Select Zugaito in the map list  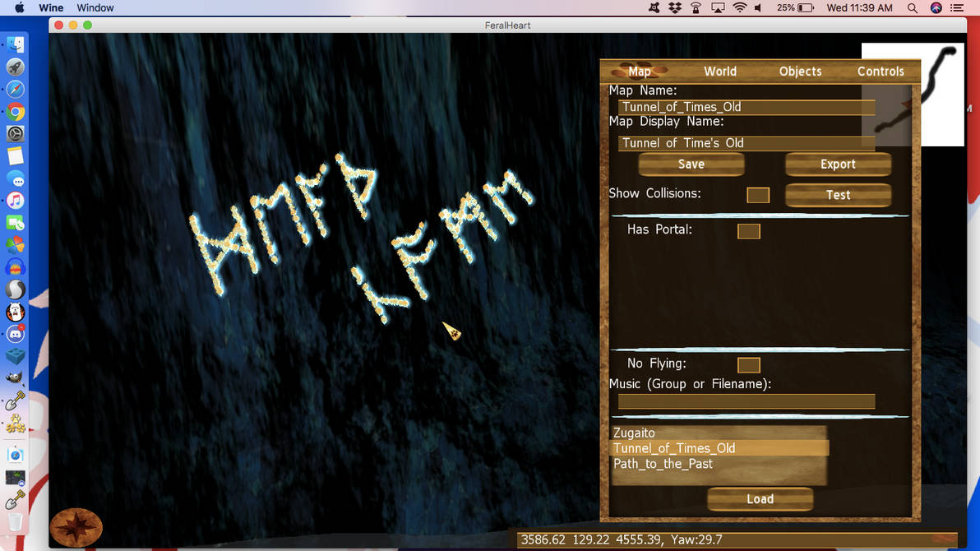pos(719,433)
